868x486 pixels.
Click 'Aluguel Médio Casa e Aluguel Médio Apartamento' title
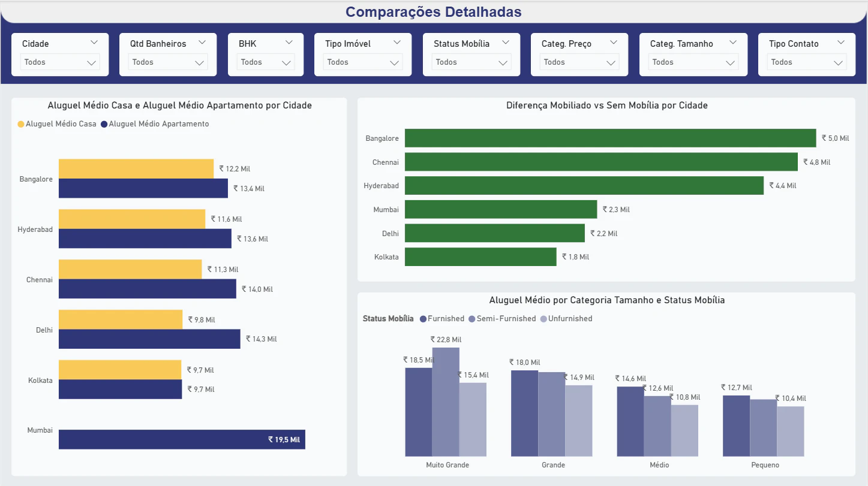[179, 105]
